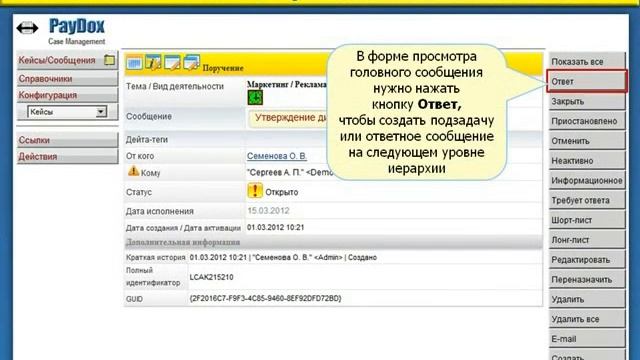Viewport: 640px width, 360px height.
Task: Click the single window edit toolbar icon
Action: [x=172, y=62]
